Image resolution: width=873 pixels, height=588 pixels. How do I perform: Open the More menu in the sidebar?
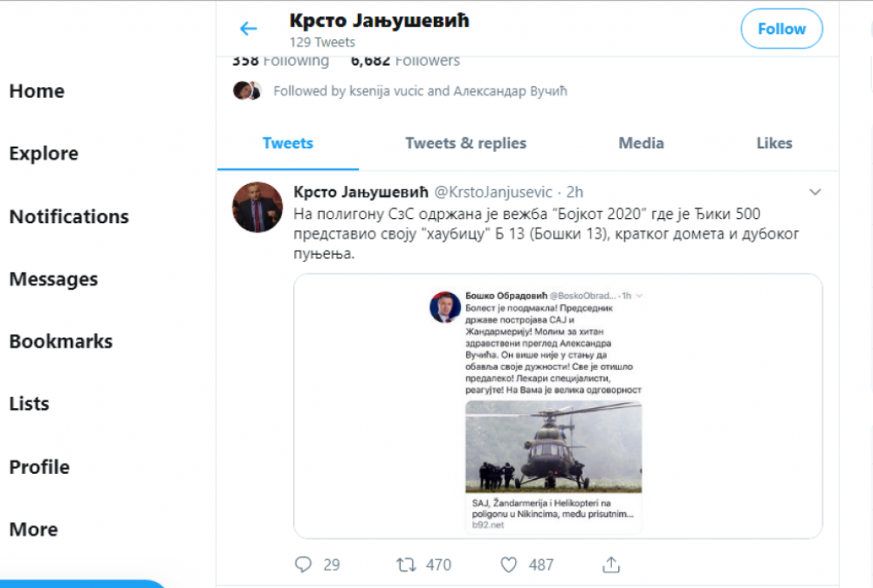point(33,529)
